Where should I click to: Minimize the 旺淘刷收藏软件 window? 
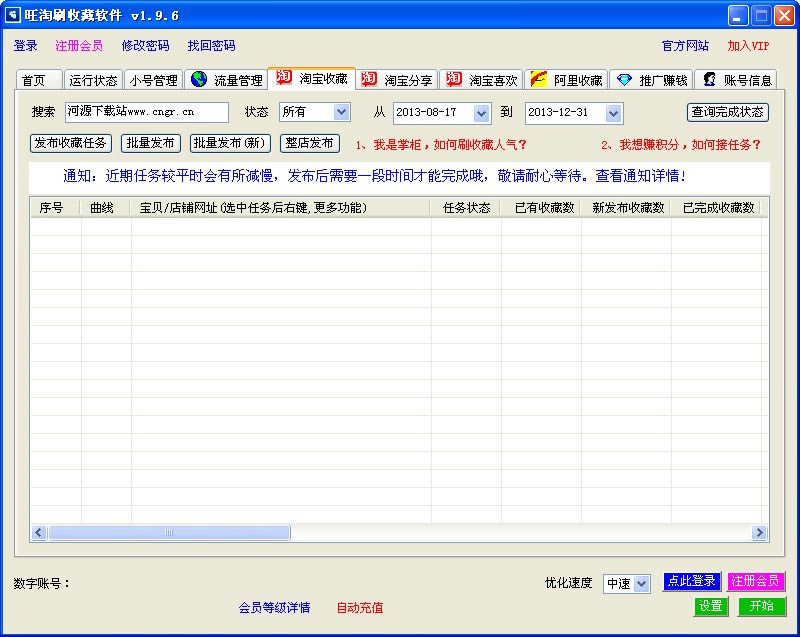point(737,15)
